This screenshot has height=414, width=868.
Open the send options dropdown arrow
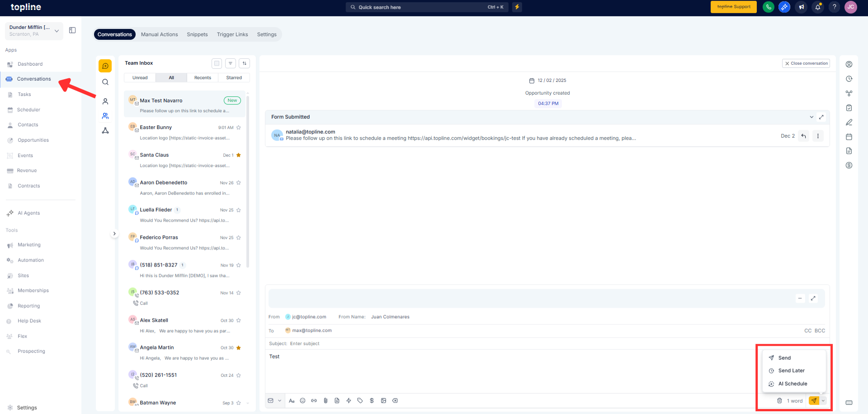(x=823, y=401)
